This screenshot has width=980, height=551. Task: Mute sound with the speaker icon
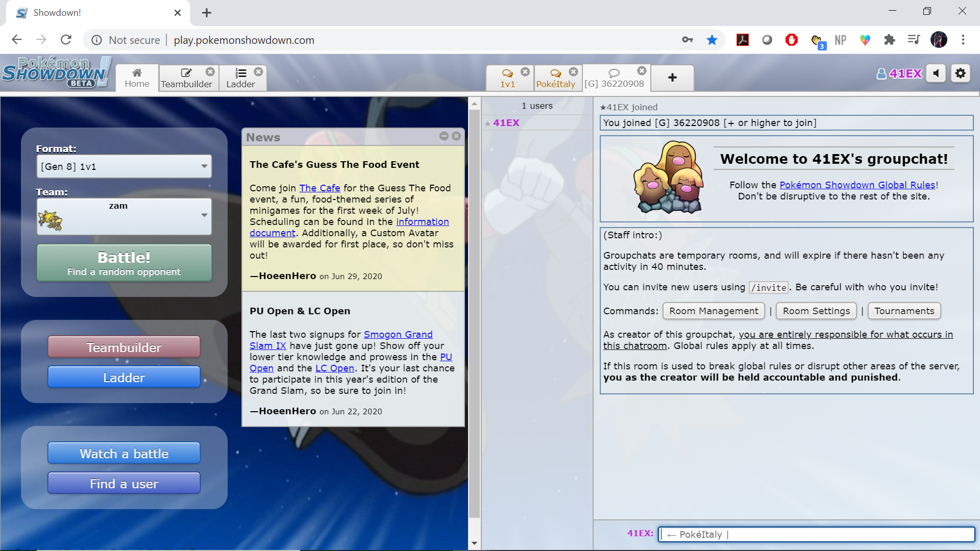click(x=936, y=73)
